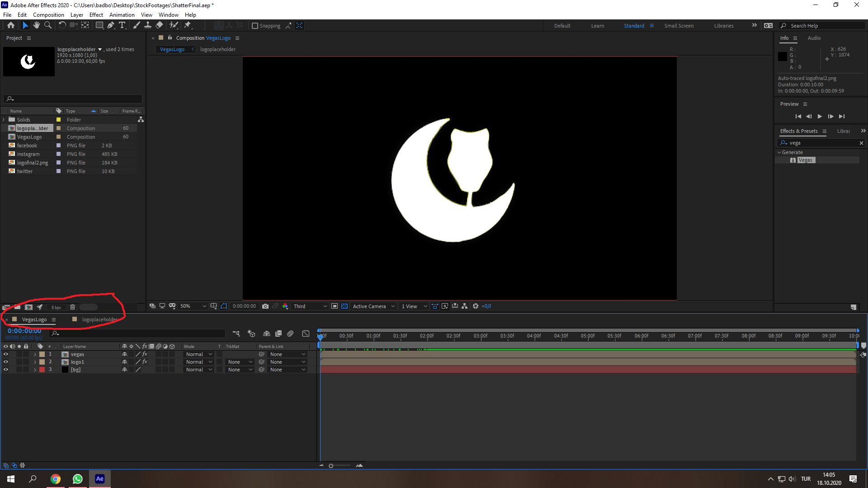Open the Effect menu
This screenshot has width=868, height=488.
pos(96,14)
